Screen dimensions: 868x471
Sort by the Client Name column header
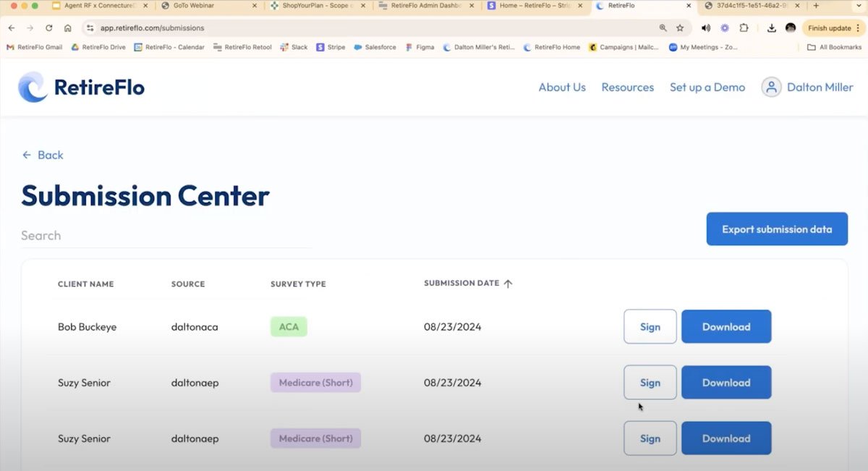(x=86, y=284)
